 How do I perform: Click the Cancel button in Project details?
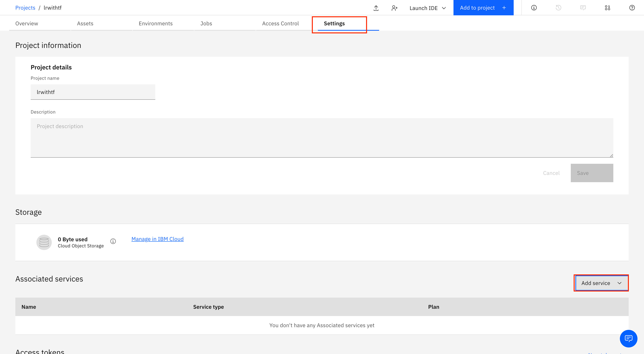[x=551, y=173]
